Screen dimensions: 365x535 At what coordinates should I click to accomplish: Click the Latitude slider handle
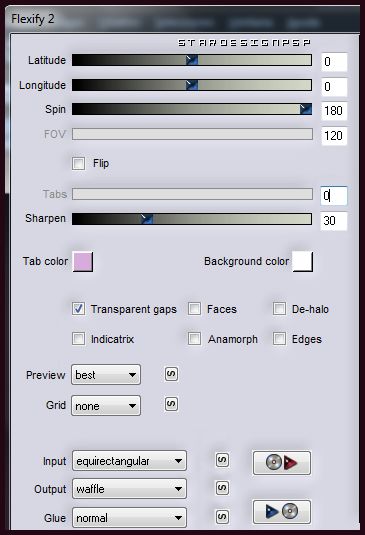click(192, 60)
